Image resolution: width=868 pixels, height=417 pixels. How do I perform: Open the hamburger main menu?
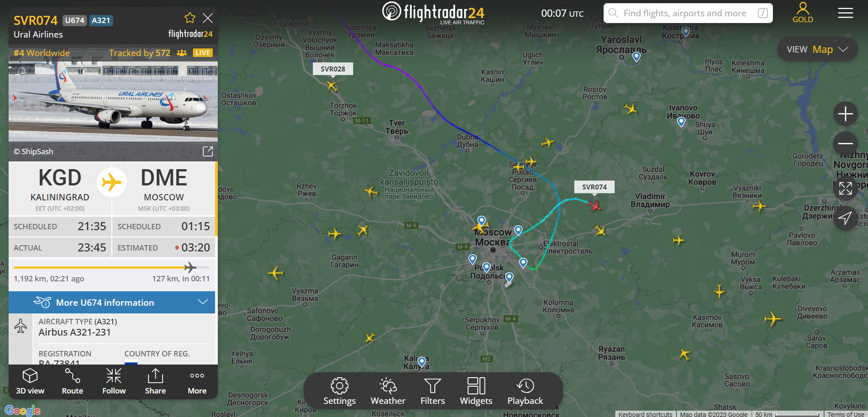click(845, 13)
